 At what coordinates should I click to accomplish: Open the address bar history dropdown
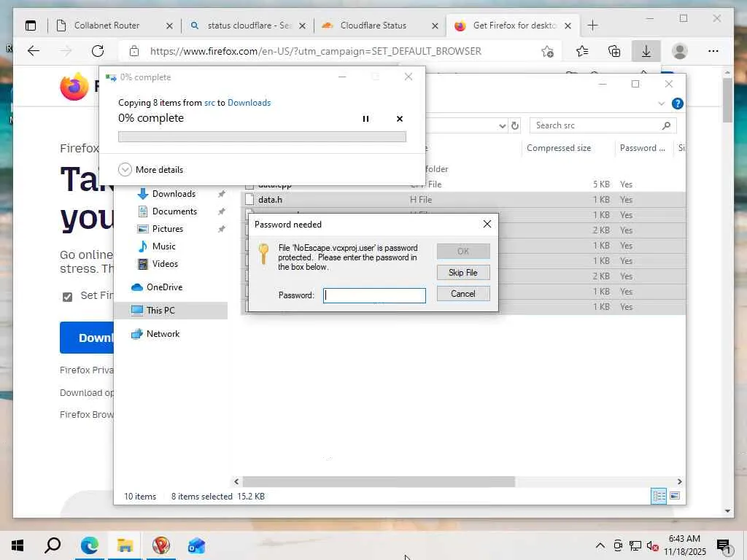(502, 125)
